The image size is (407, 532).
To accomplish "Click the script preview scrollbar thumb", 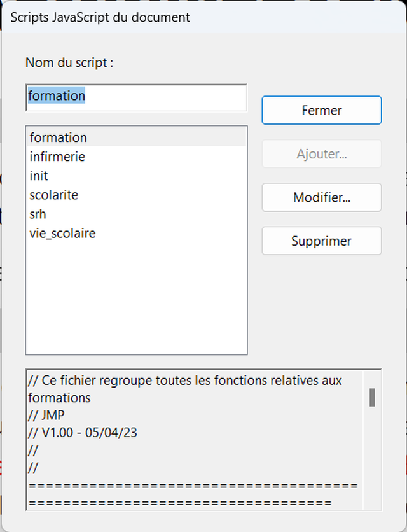I will pos(372,397).
